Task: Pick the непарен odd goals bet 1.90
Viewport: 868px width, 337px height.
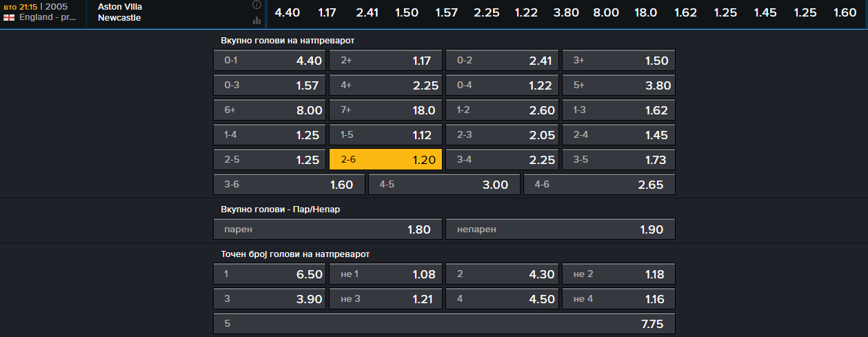Action: click(x=561, y=229)
